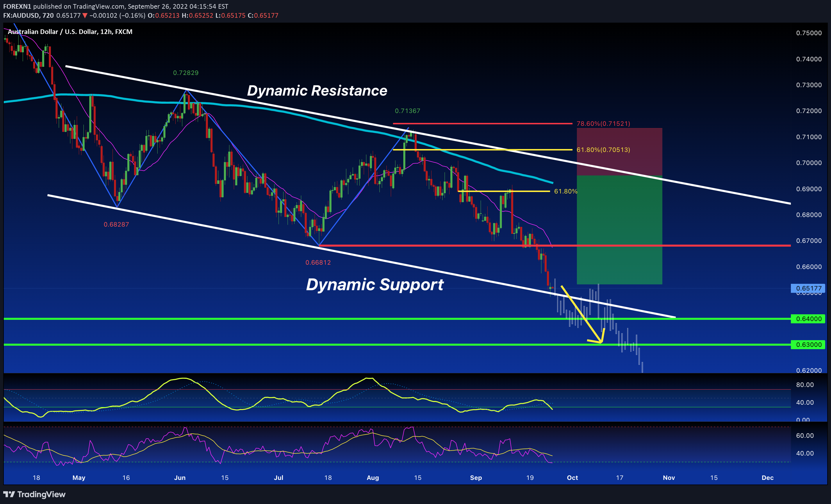The width and height of the screenshot is (831, 504).
Task: Click the 'FX:AUDUSD, 720' symbol header text
Action: coord(28,15)
